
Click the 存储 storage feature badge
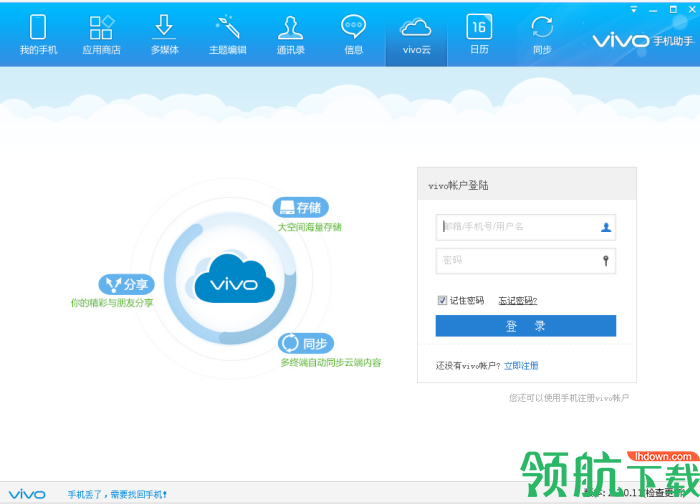301,208
